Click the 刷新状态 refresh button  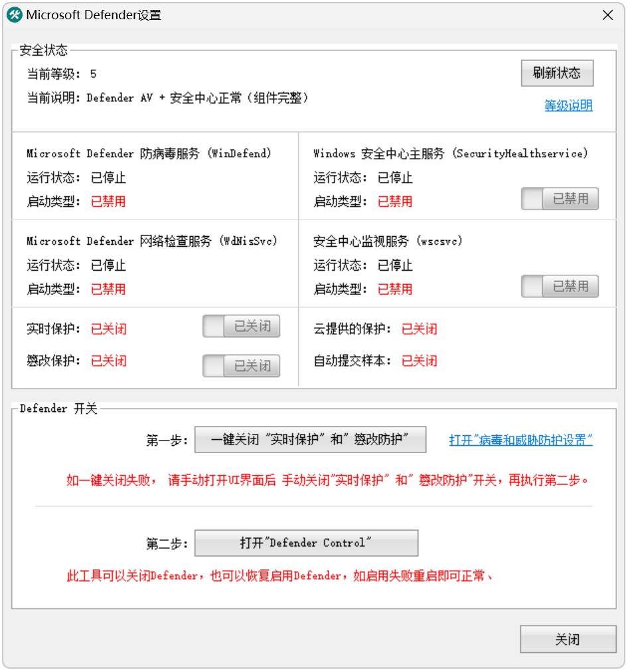coord(557,73)
